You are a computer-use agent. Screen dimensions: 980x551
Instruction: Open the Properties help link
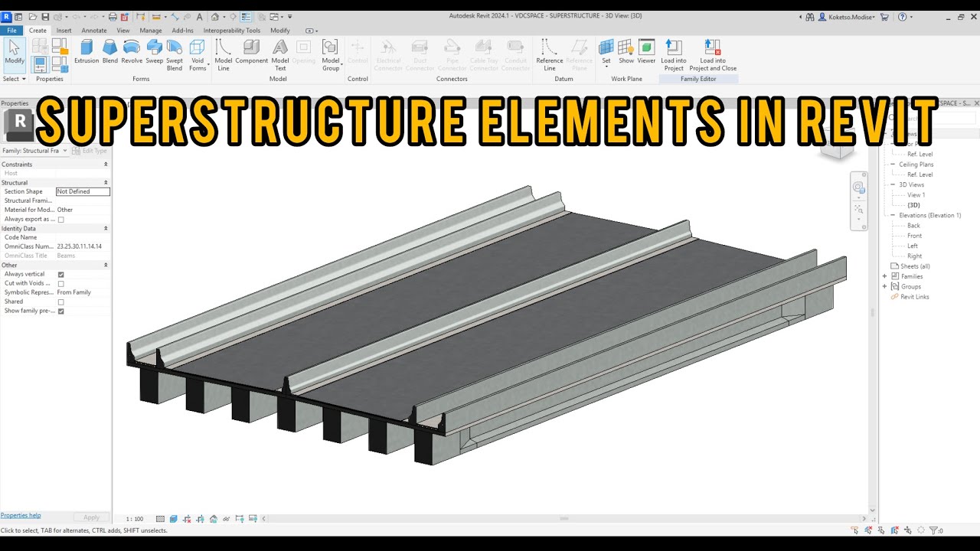[21, 516]
